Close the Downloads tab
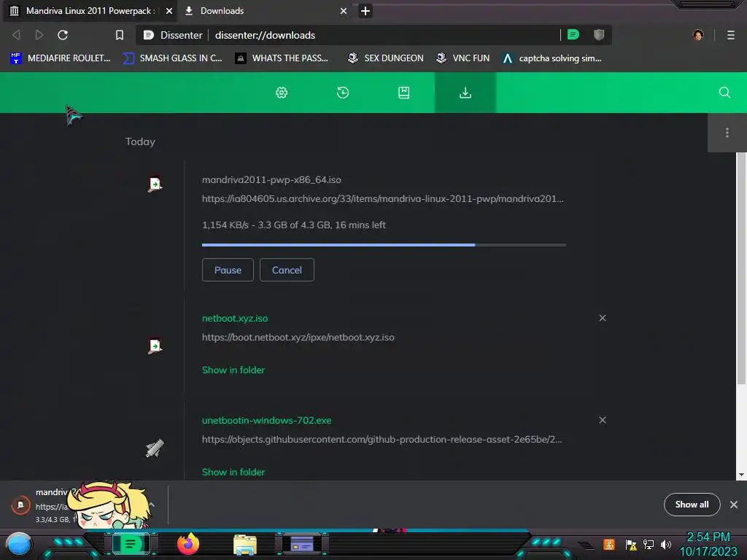The width and height of the screenshot is (747, 560). click(344, 10)
